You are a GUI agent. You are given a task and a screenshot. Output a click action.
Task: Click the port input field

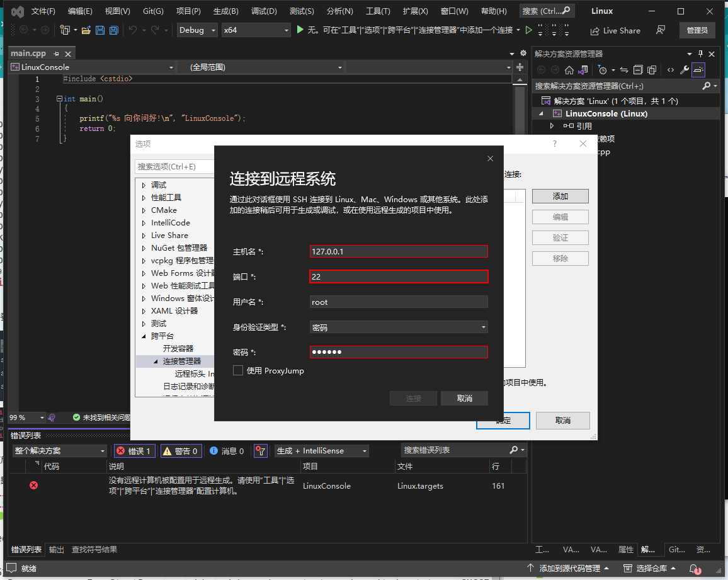click(399, 276)
